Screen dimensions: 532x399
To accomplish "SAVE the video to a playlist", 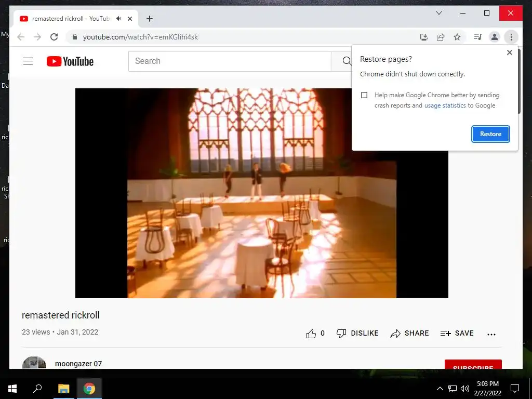I will [x=457, y=333].
